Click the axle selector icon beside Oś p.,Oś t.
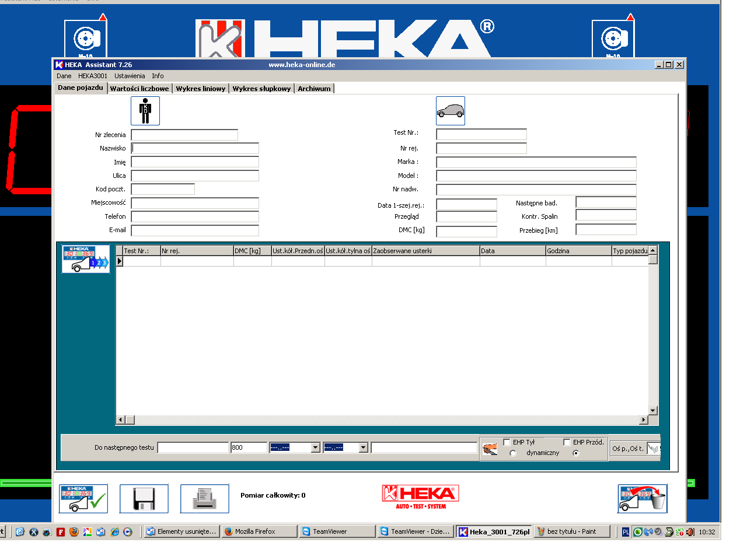This screenshot has width=747, height=560. pos(653,449)
